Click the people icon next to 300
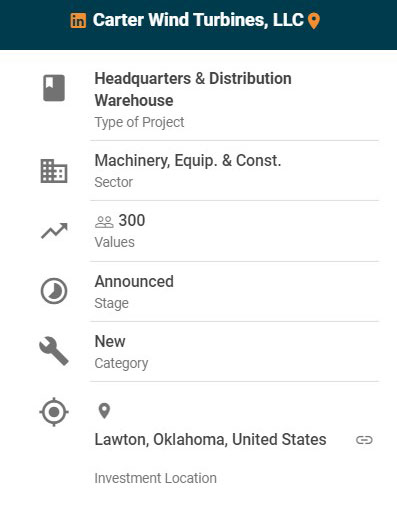Viewport: 397px width, 508px height. [x=104, y=222]
